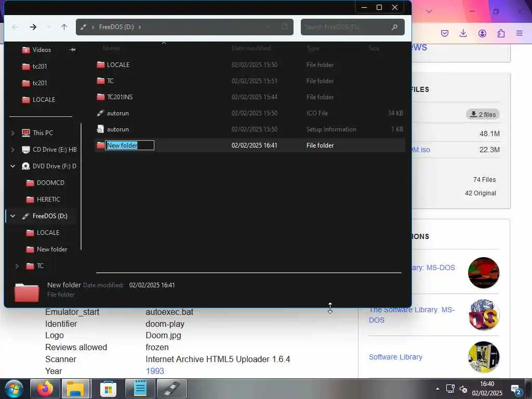
Task: Sort by Name column header
Action: click(x=111, y=48)
